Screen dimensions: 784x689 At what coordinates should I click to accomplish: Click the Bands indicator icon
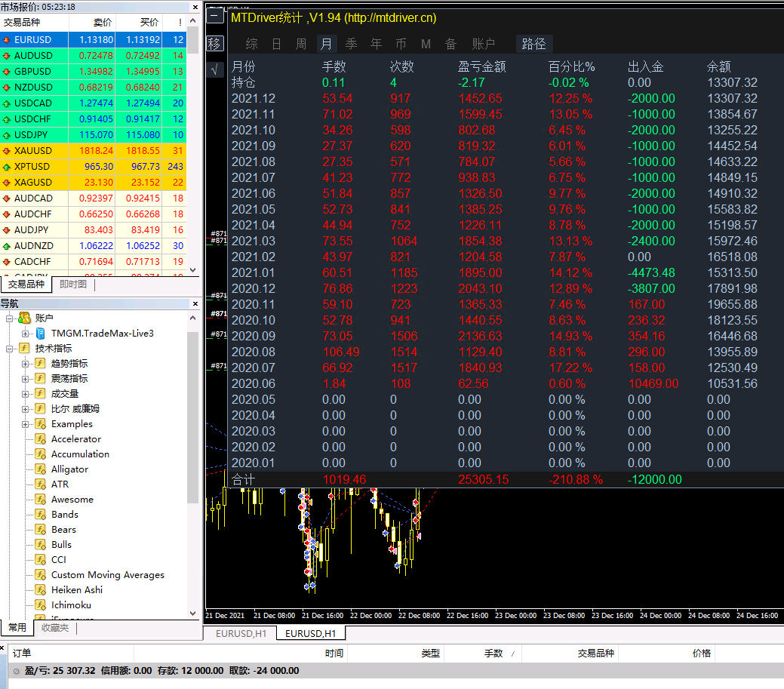tap(41, 515)
